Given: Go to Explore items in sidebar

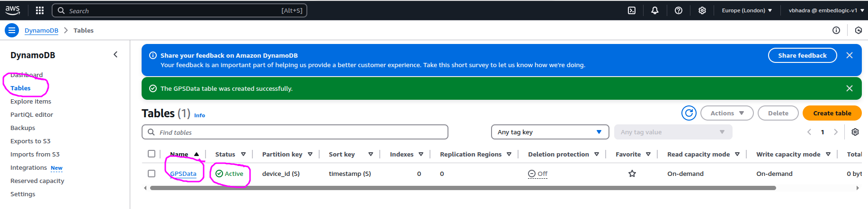Looking at the screenshot, I should click(x=31, y=101).
